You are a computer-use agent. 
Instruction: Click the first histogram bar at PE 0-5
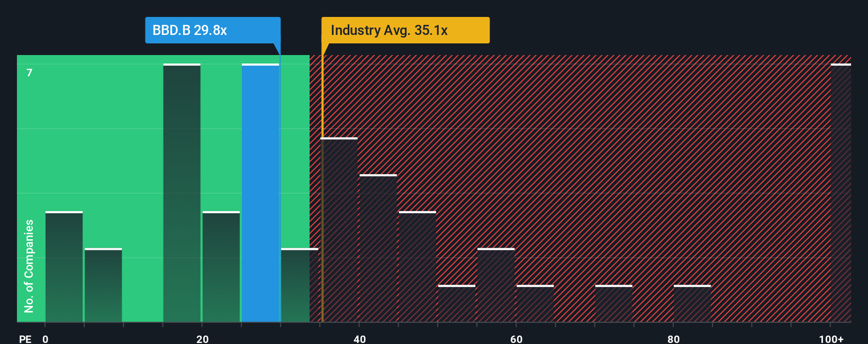[x=64, y=267]
